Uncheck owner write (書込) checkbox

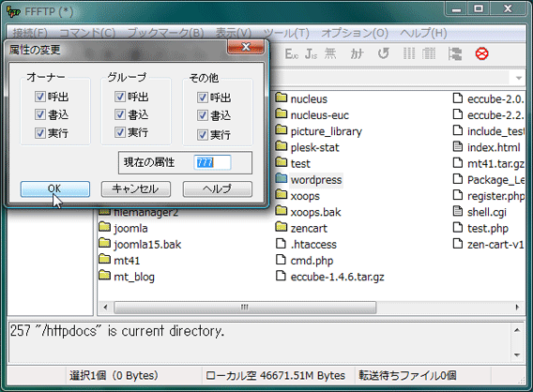pos(39,114)
